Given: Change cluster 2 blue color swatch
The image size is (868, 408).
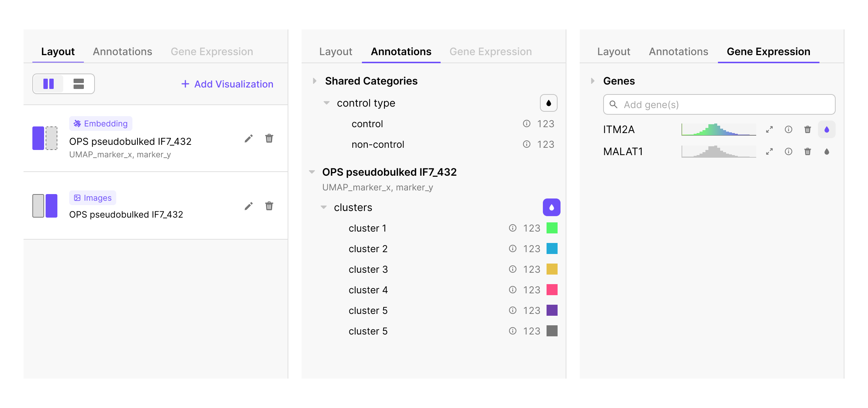Looking at the screenshot, I should pos(552,249).
